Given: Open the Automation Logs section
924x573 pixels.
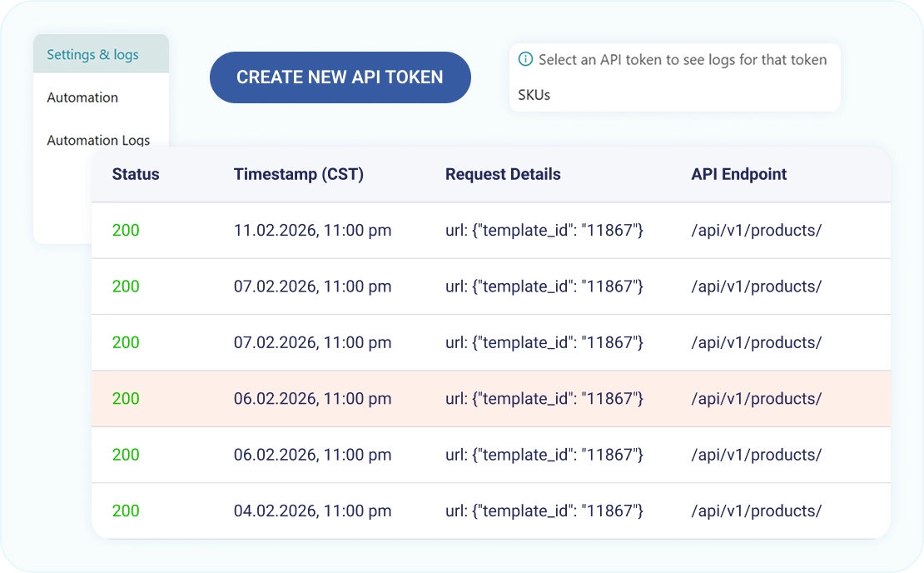Looking at the screenshot, I should click(98, 140).
